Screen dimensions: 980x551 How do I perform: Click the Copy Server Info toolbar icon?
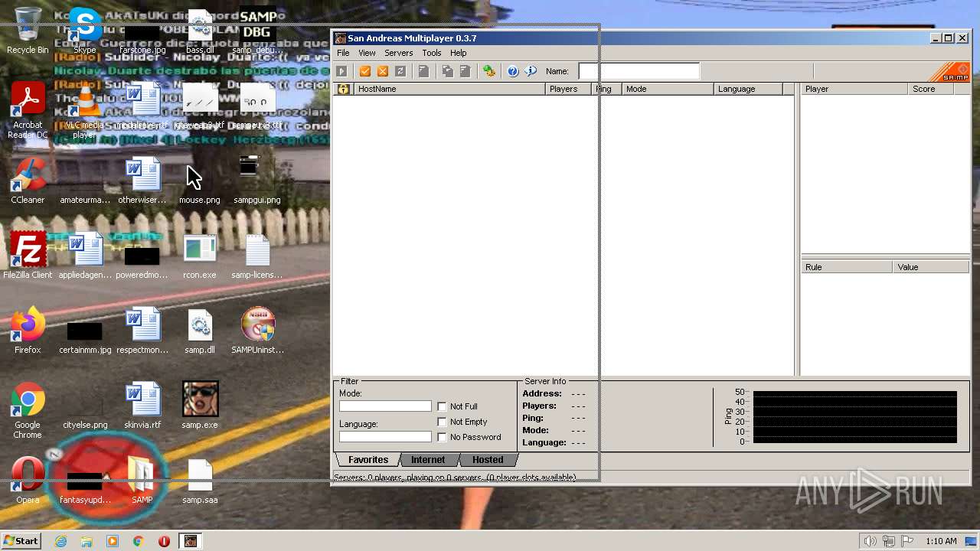448,71
